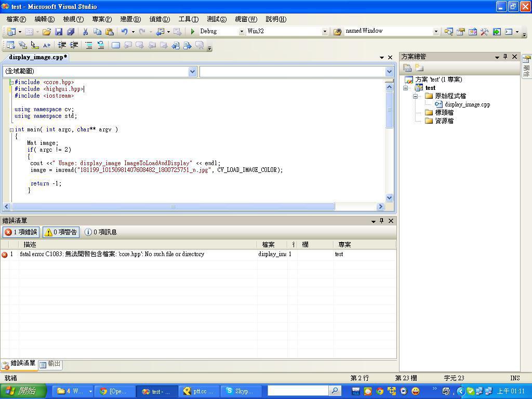
Task: Click the C1083 fatal error row
Action: [112, 255]
